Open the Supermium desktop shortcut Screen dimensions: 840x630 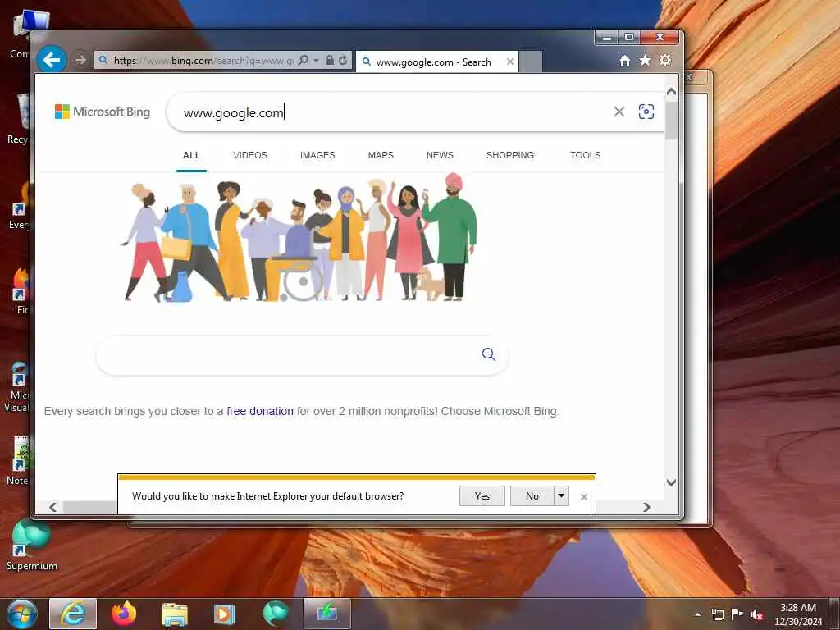click(x=32, y=545)
